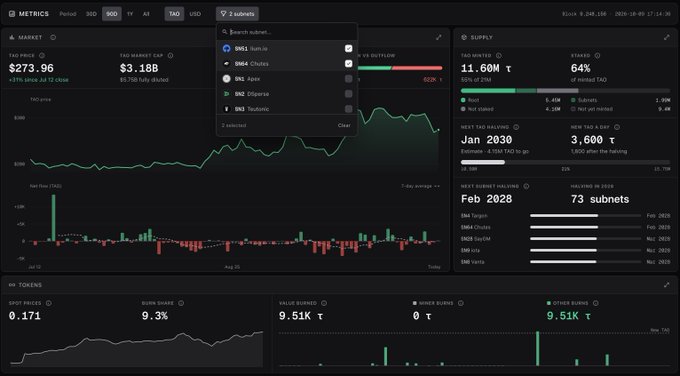Image resolution: width=680 pixels, height=376 pixels.
Task: Show info tooltip for Miner Burns
Action: point(461,303)
